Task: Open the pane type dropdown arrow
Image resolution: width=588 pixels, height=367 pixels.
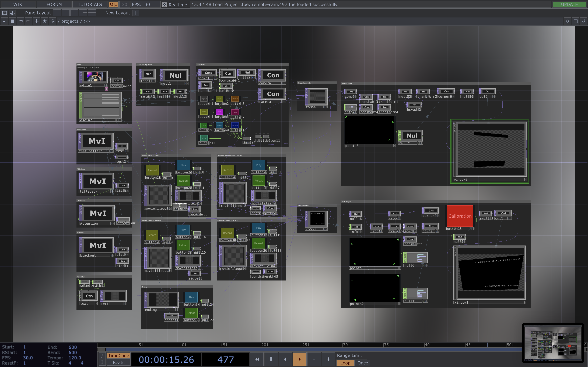Action: (4, 21)
